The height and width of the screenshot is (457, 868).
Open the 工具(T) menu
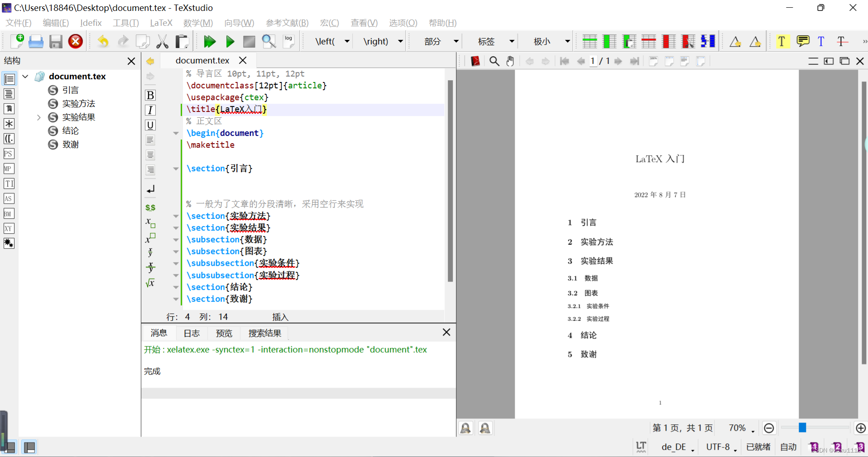pos(126,23)
